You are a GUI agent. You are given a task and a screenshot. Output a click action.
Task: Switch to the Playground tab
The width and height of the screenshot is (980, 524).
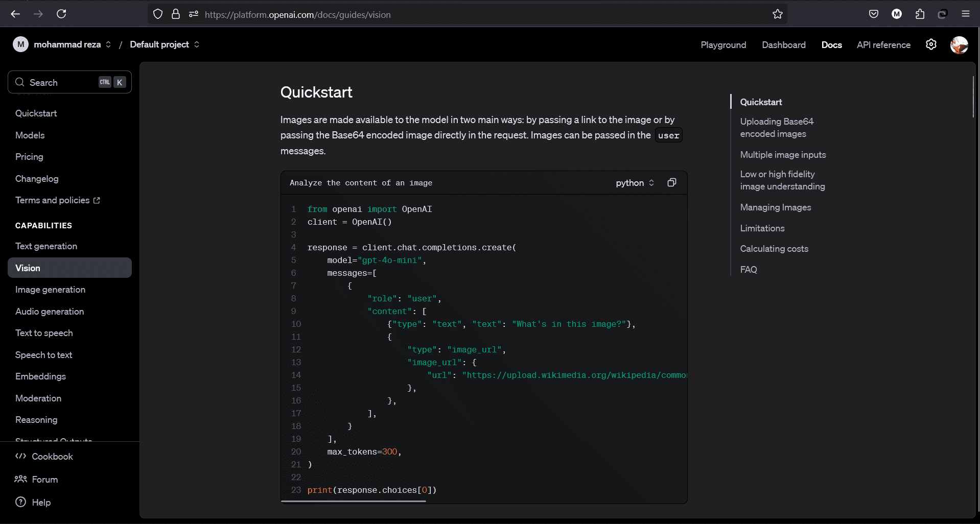723,45
